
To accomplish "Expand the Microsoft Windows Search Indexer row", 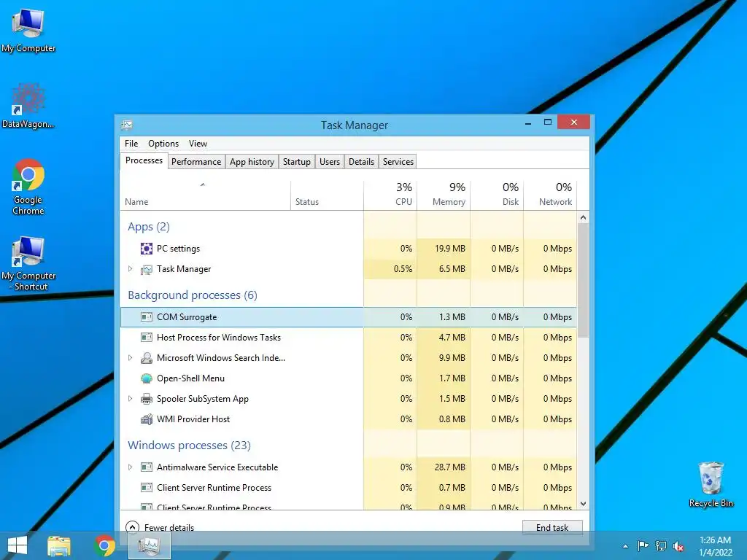I will 130,358.
